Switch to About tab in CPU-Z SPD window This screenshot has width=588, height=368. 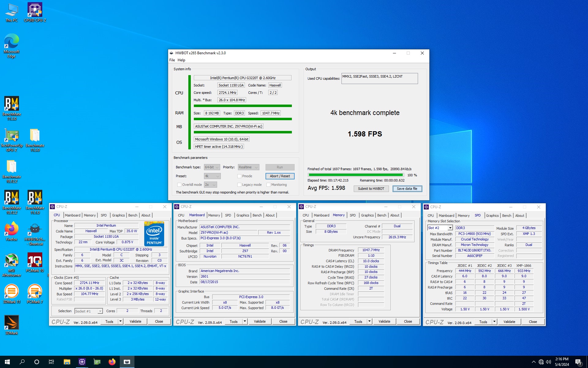pyautogui.click(x=519, y=216)
